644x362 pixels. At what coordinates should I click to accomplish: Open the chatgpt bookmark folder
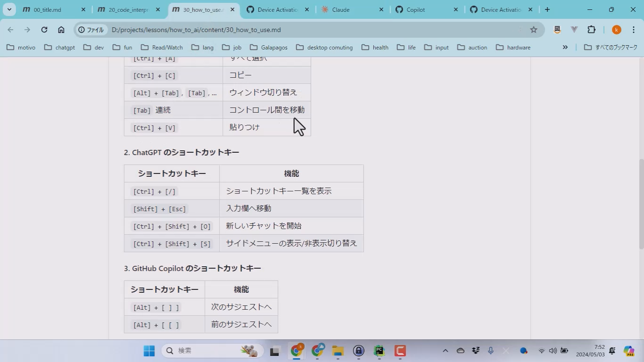pos(60,47)
